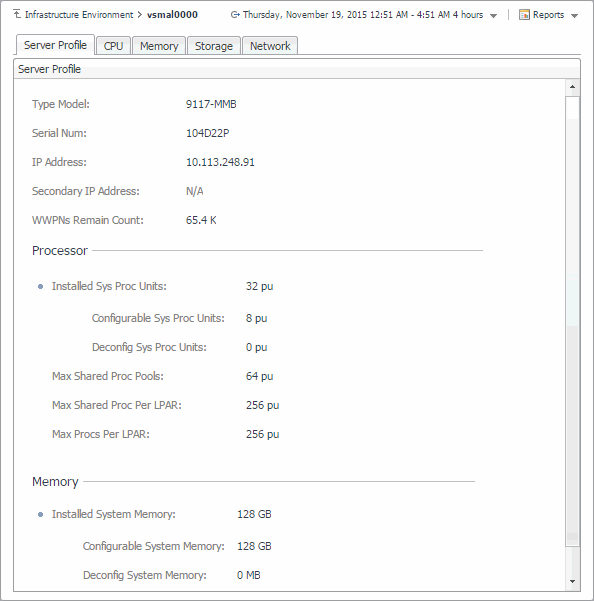This screenshot has width=594, height=601.
Task: Select Type Model value 9117-MMB
Action: (211, 104)
